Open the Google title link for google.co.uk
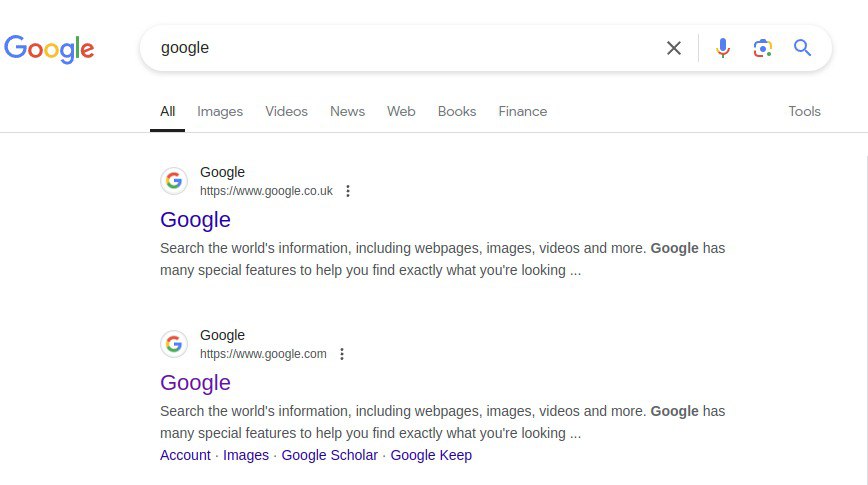Screen dimensions: 868x485 point(195,220)
